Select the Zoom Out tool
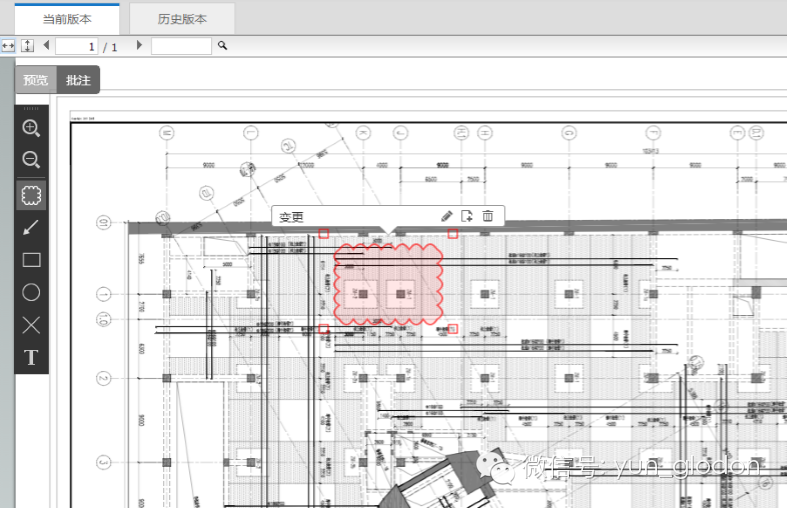 click(31, 160)
